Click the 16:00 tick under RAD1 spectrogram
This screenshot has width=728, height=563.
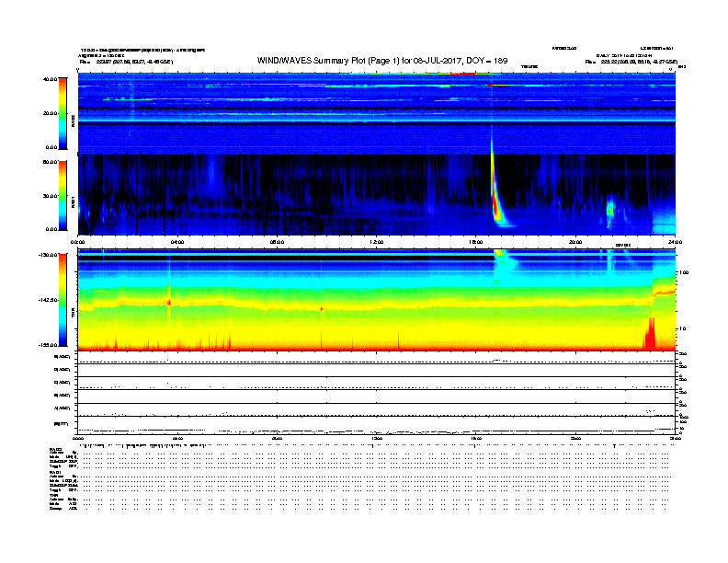click(x=476, y=242)
